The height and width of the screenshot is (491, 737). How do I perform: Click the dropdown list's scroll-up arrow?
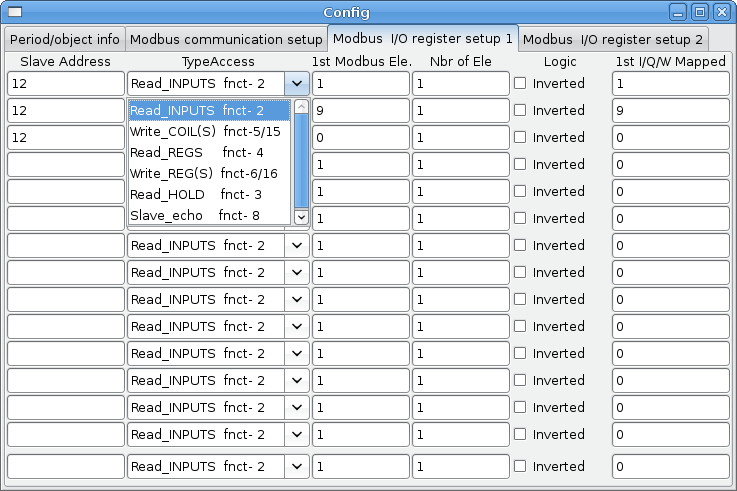click(x=299, y=106)
